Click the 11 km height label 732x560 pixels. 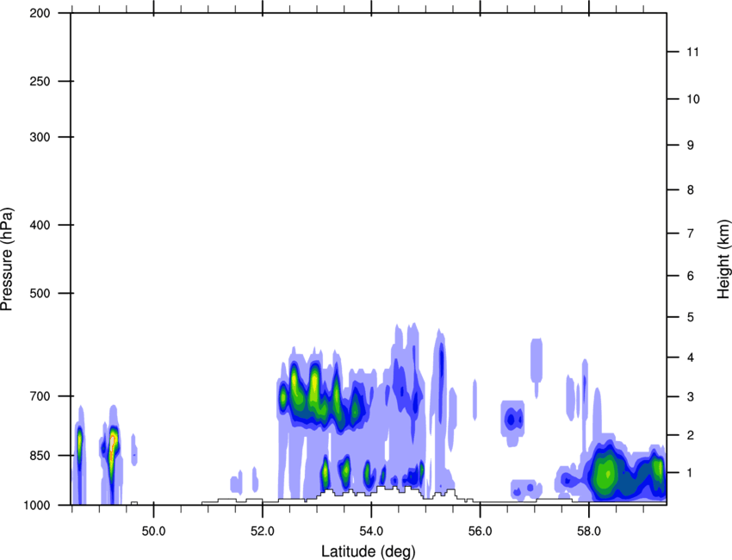(x=693, y=52)
